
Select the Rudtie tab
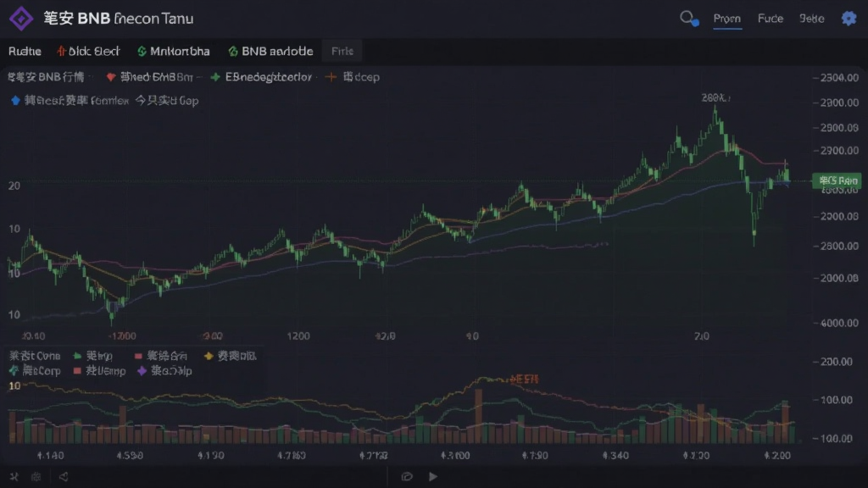[25, 51]
